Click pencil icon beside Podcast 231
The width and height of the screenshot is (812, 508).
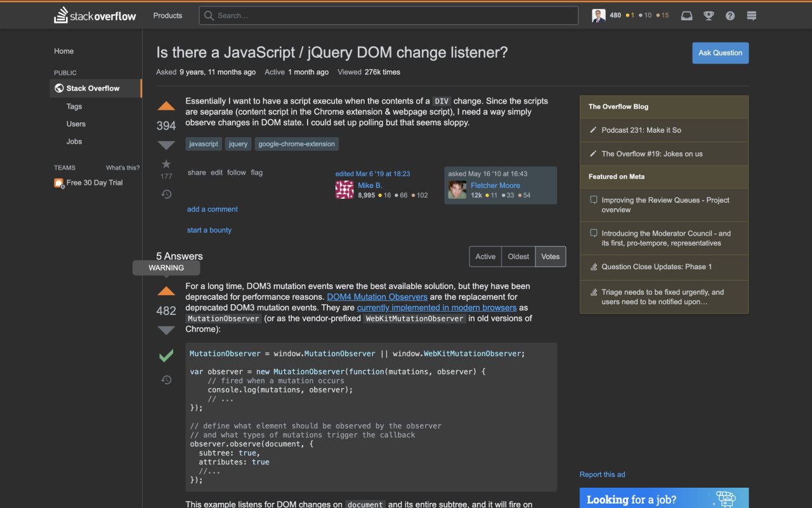point(594,130)
